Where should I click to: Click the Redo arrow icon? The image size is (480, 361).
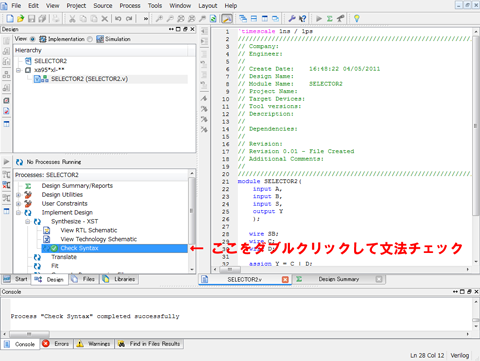(x=129, y=19)
